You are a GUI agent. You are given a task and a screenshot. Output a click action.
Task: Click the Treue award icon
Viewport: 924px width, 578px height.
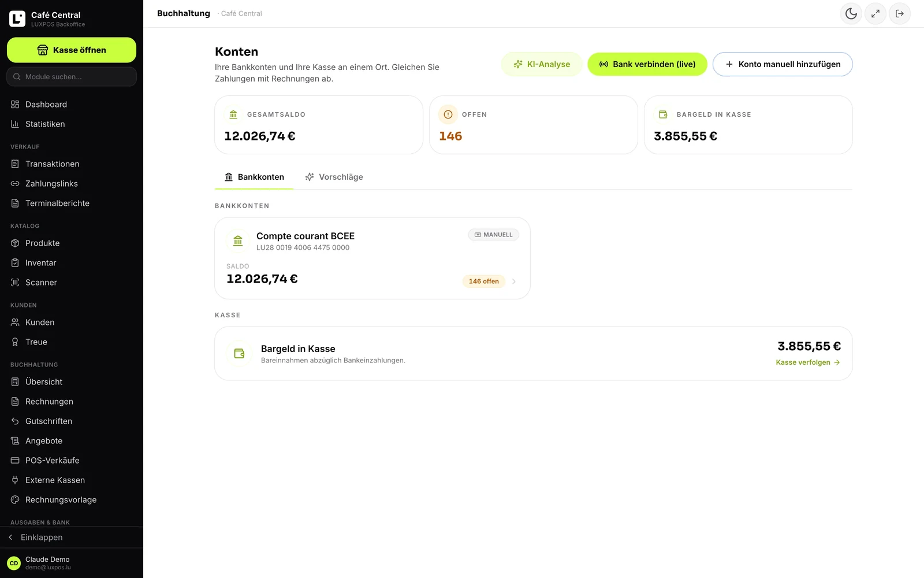pos(15,342)
